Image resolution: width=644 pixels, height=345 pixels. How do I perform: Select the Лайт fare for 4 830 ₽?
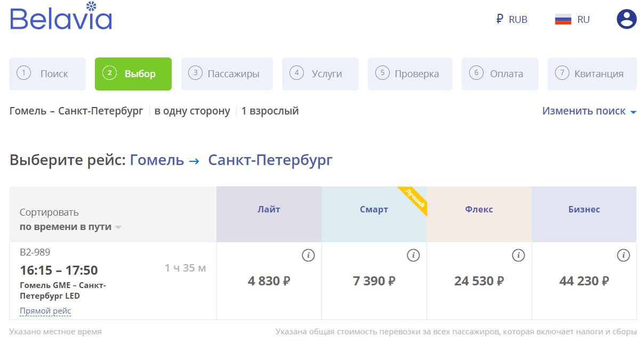tap(269, 281)
